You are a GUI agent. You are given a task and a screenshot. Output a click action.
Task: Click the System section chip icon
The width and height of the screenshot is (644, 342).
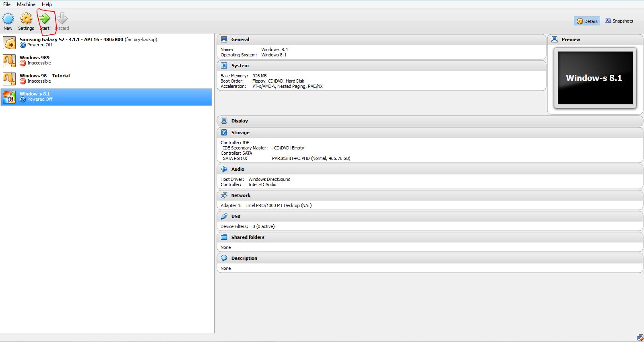[224, 66]
